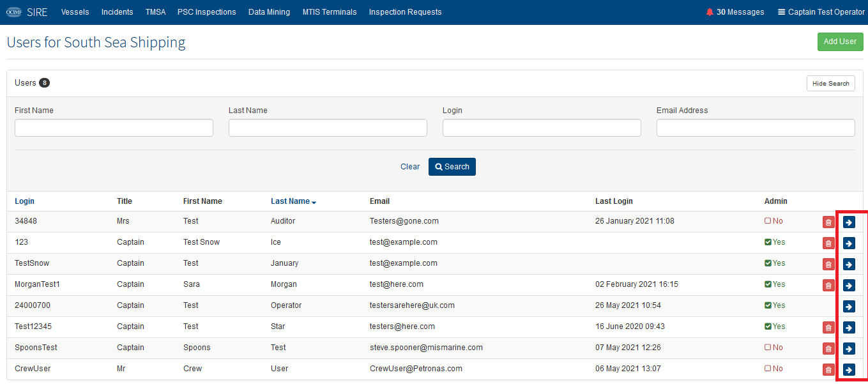The image size is (868, 384).
Task: Select the email steve.spooner@mismarine.com
Action: [x=426, y=348]
